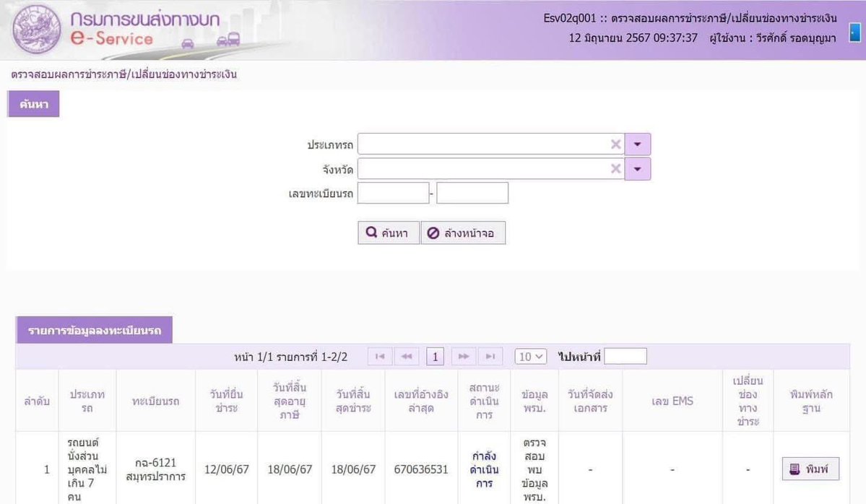Click the ค้นหา search button
The width and height of the screenshot is (866, 504).
389,233
